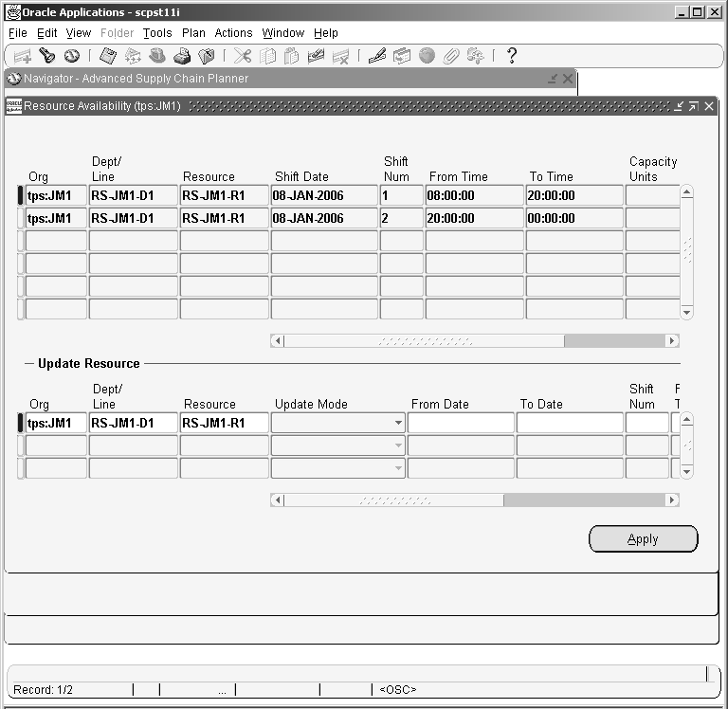Click the Clear Record eraser icon
The image size is (728, 709).
coord(317,56)
